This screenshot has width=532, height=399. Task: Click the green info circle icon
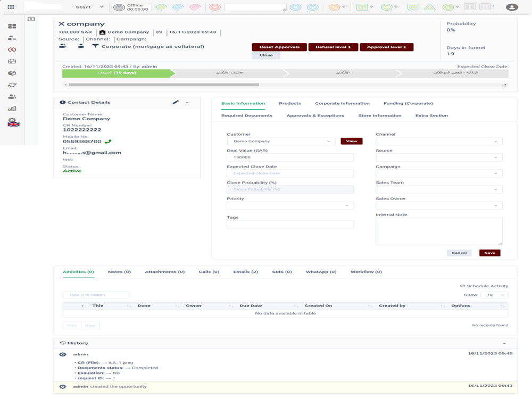(448, 7)
